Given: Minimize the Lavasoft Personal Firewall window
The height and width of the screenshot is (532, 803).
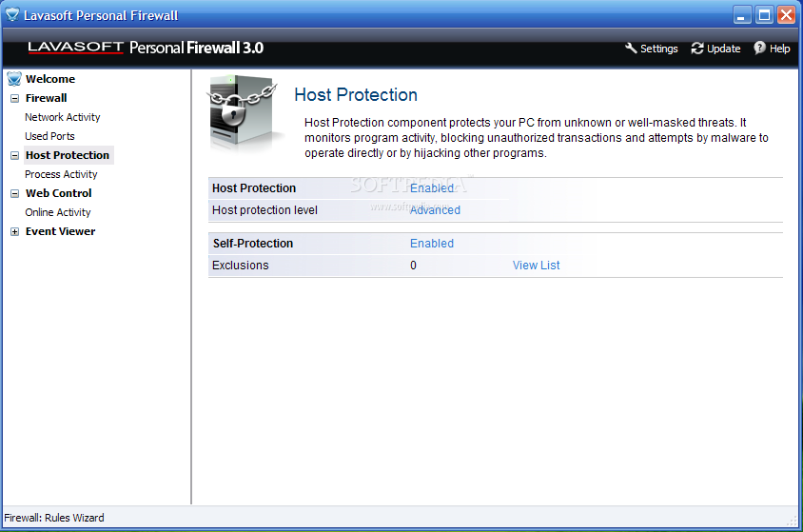Looking at the screenshot, I should coord(741,15).
